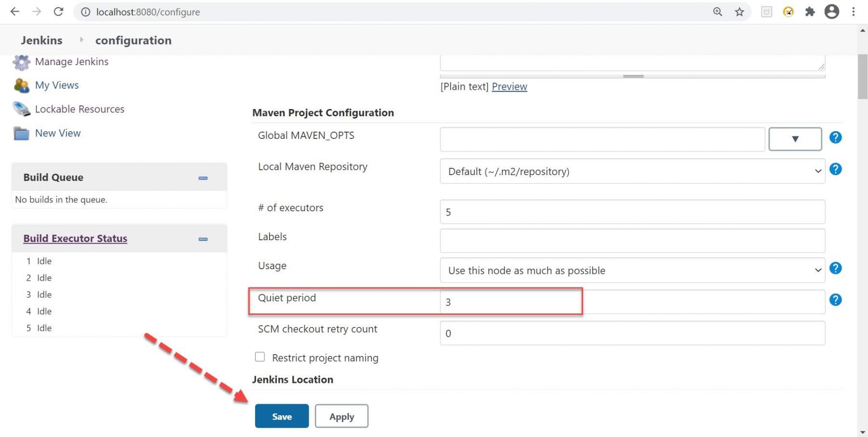This screenshot has height=437, width=868.
Task: Open help for Quiet period
Action: pos(836,300)
